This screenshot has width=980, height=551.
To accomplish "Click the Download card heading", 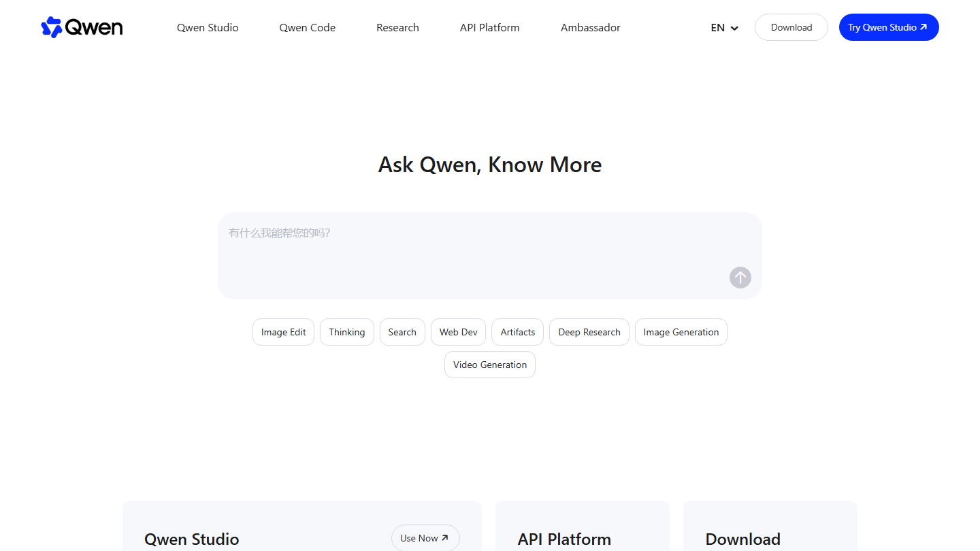I will coord(742,539).
